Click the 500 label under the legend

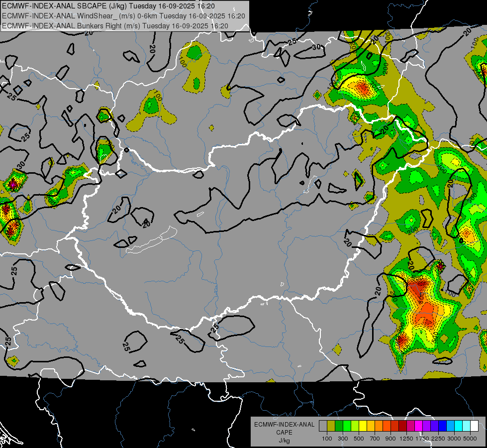tap(359, 439)
